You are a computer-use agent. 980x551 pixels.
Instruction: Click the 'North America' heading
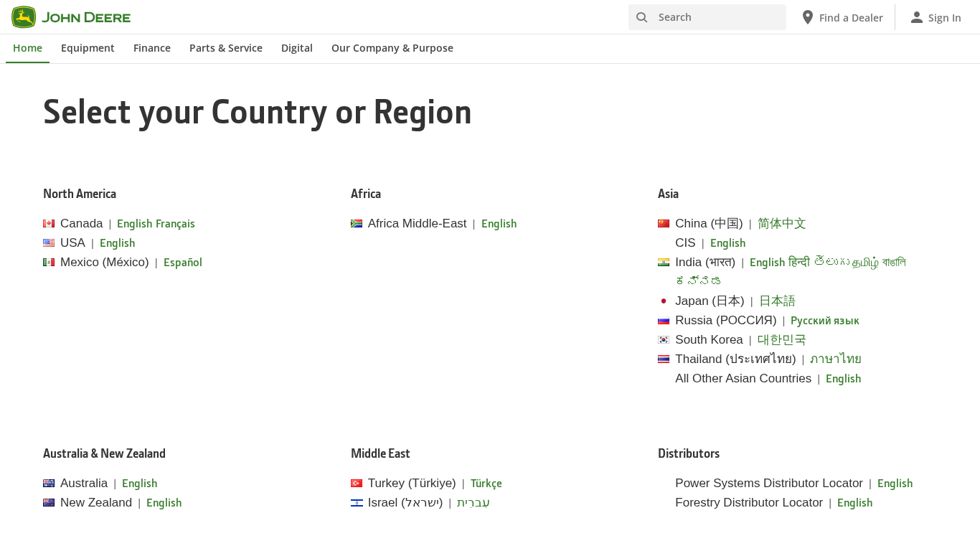[x=80, y=194]
